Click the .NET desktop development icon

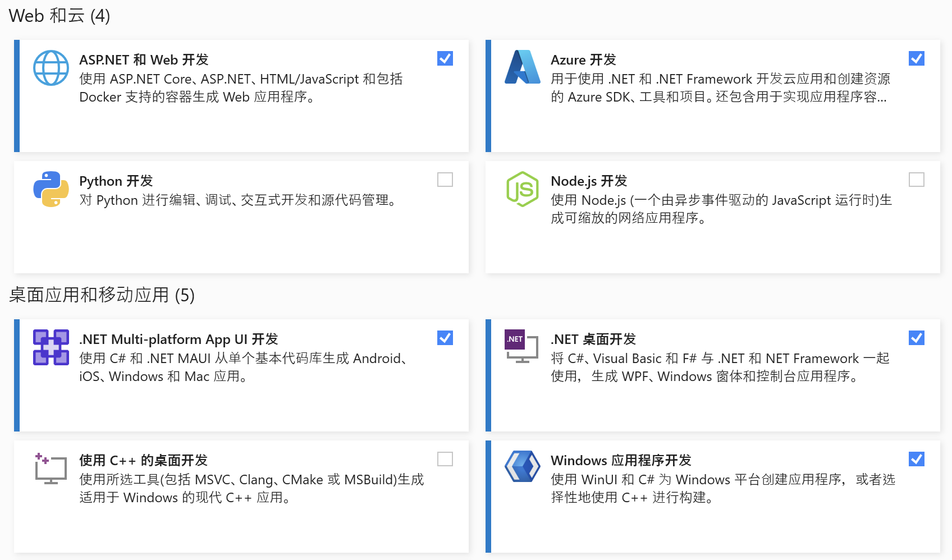521,346
